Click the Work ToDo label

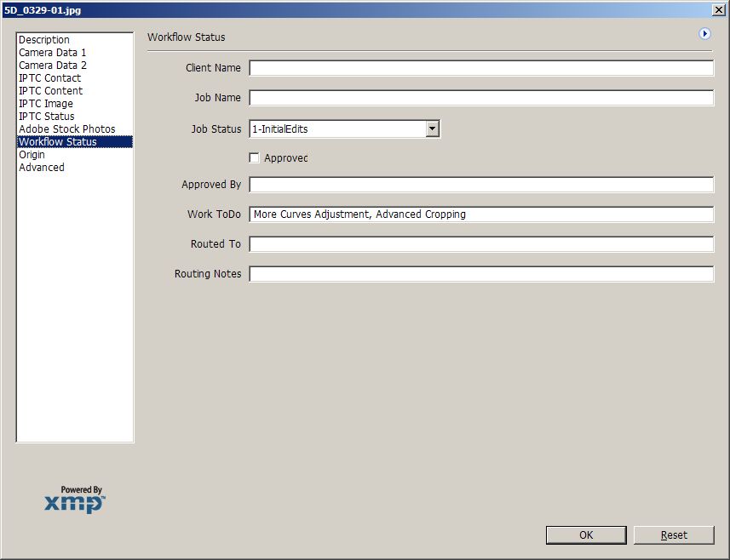pos(214,214)
